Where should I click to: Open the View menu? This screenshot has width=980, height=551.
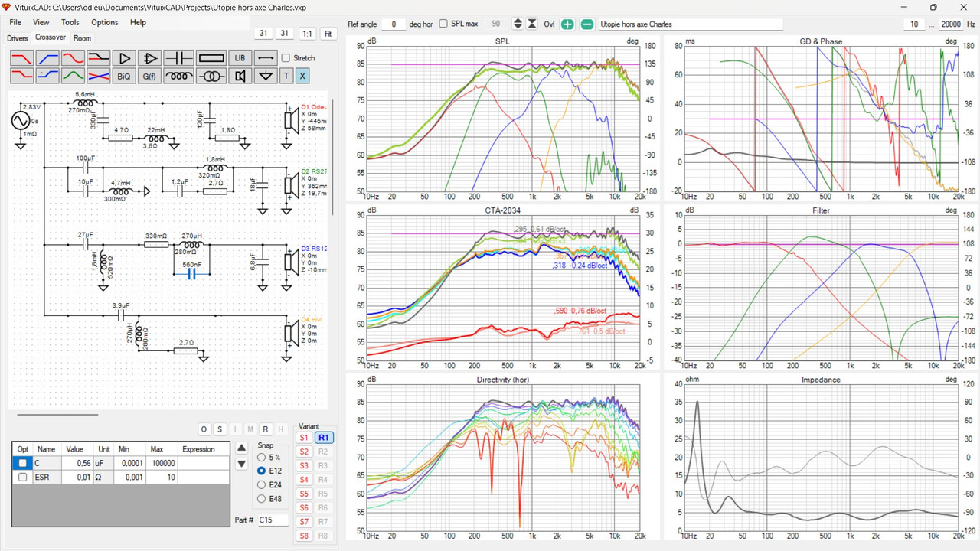coord(41,22)
